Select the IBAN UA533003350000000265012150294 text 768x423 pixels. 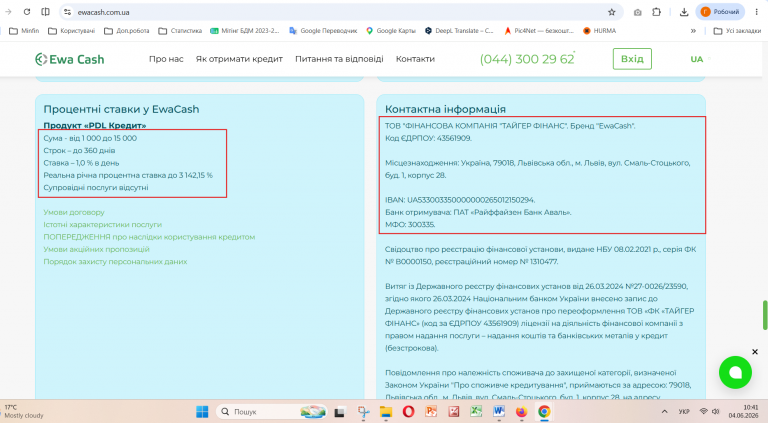click(460, 200)
